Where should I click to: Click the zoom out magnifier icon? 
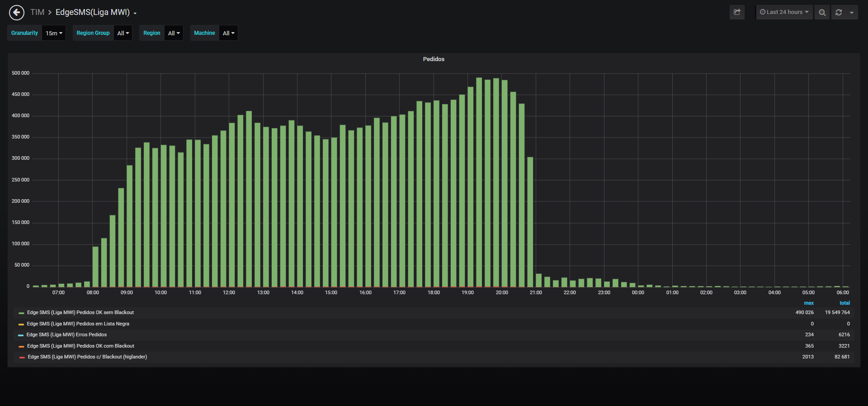coord(822,12)
